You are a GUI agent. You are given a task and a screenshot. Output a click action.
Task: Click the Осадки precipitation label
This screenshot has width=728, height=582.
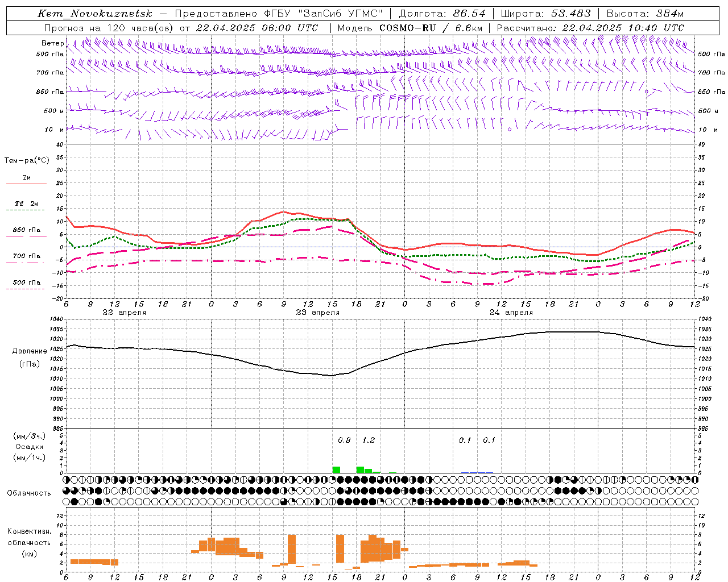click(29, 447)
